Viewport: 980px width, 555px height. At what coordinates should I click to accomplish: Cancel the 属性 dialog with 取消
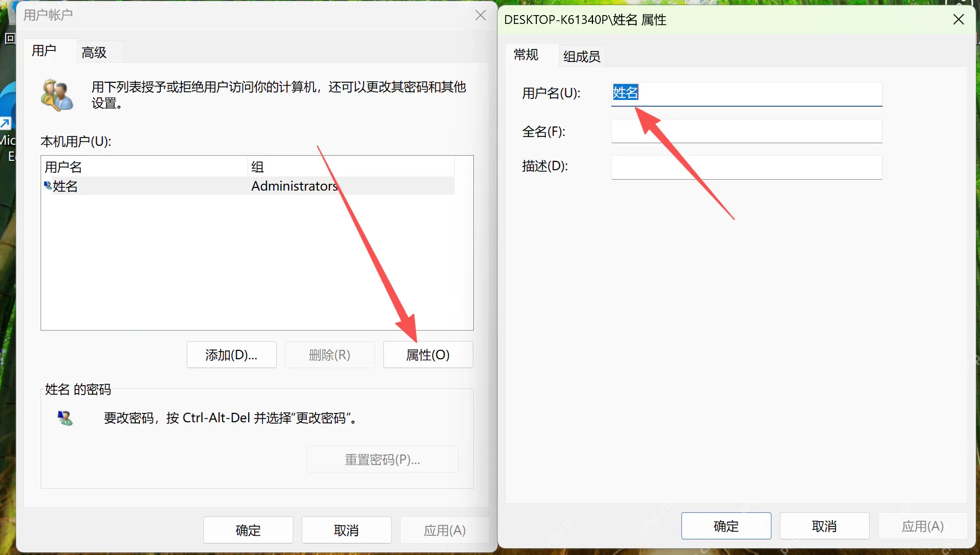[824, 526]
